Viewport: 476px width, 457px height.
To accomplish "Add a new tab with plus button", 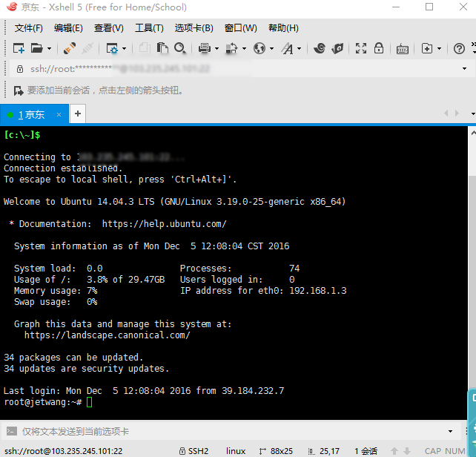I will (x=78, y=114).
